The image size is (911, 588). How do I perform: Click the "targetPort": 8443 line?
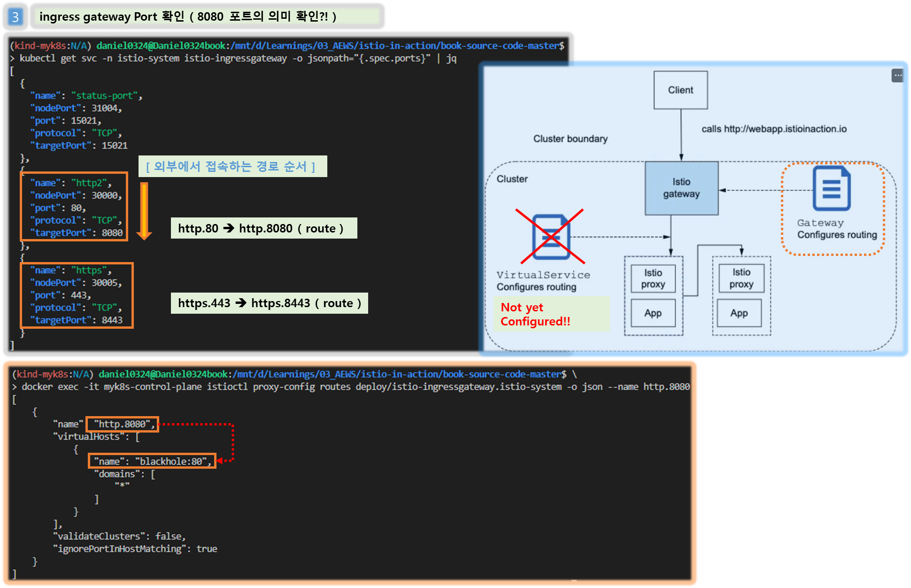coord(77,320)
